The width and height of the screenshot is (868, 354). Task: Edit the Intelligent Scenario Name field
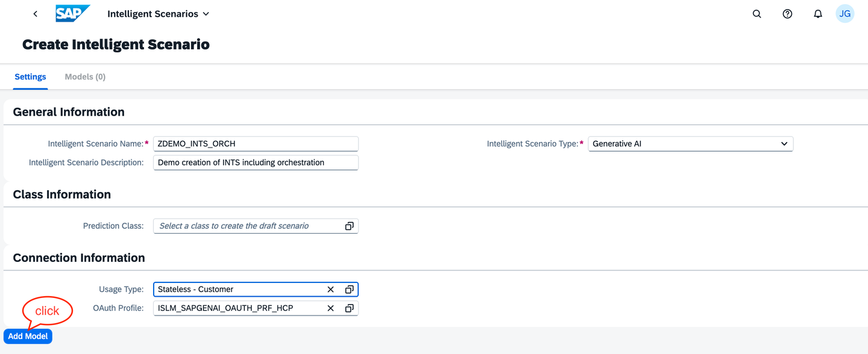pyautogui.click(x=256, y=144)
